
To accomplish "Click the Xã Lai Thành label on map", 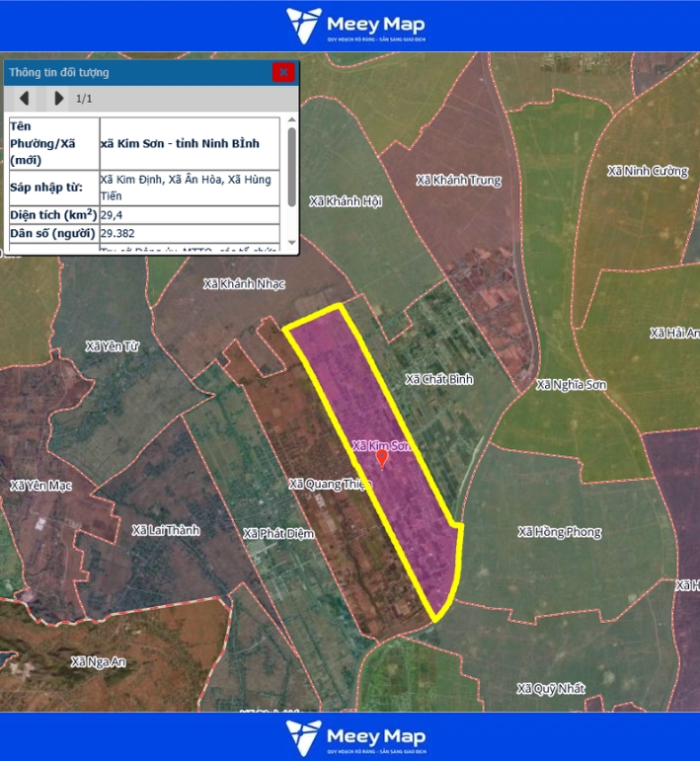I will tap(166, 530).
